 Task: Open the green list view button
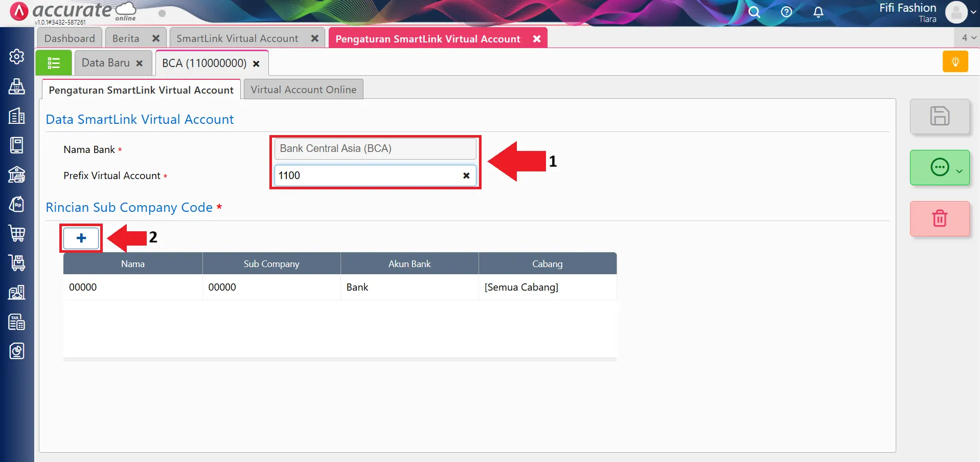pyautogui.click(x=54, y=63)
